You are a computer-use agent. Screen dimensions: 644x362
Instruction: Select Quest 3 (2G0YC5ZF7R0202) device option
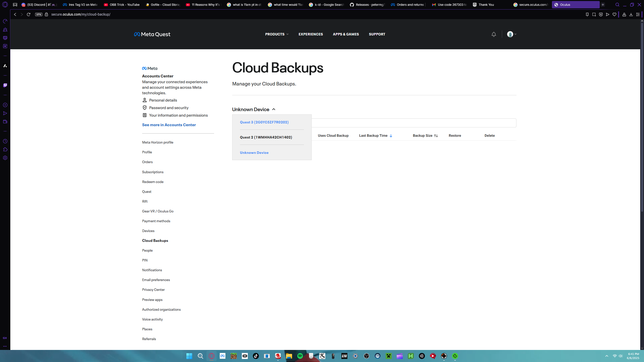[x=264, y=122]
